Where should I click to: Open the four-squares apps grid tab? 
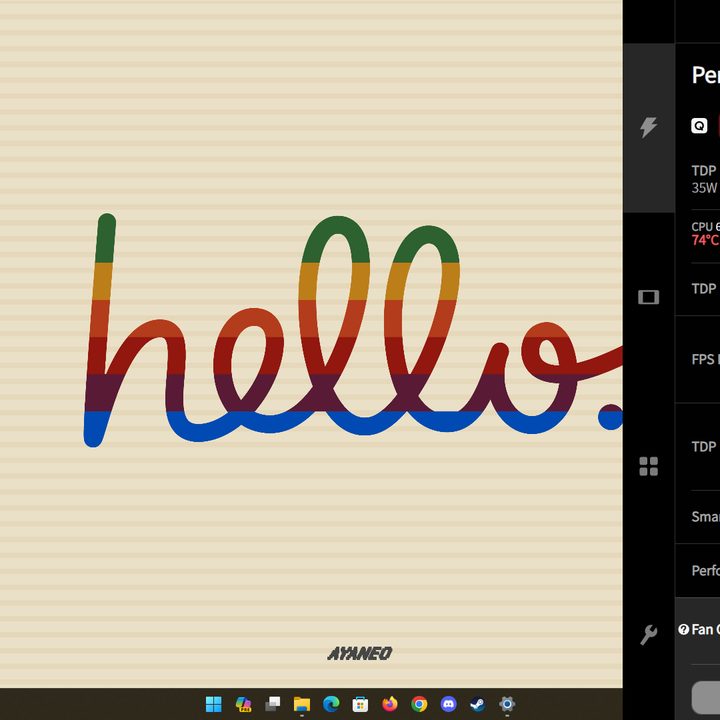[x=648, y=466]
